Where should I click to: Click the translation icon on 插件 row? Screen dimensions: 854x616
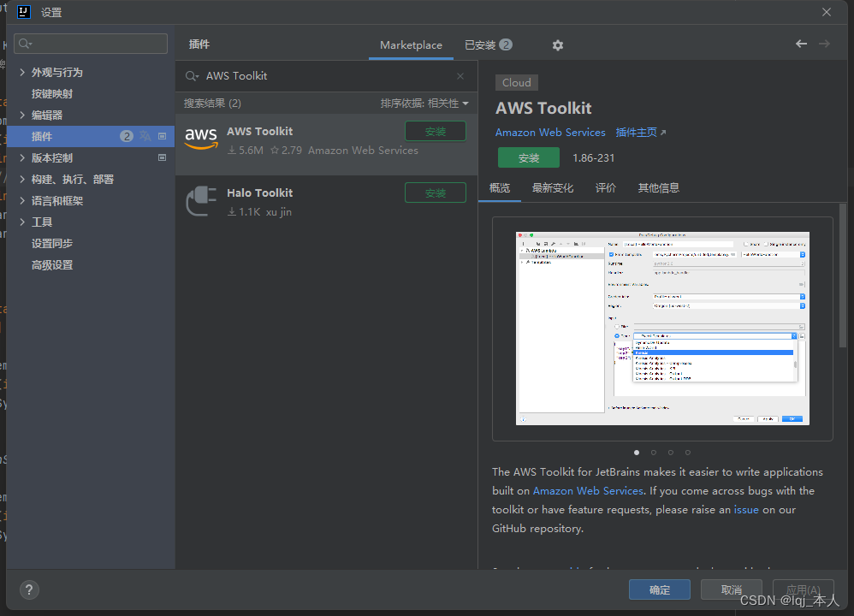145,136
